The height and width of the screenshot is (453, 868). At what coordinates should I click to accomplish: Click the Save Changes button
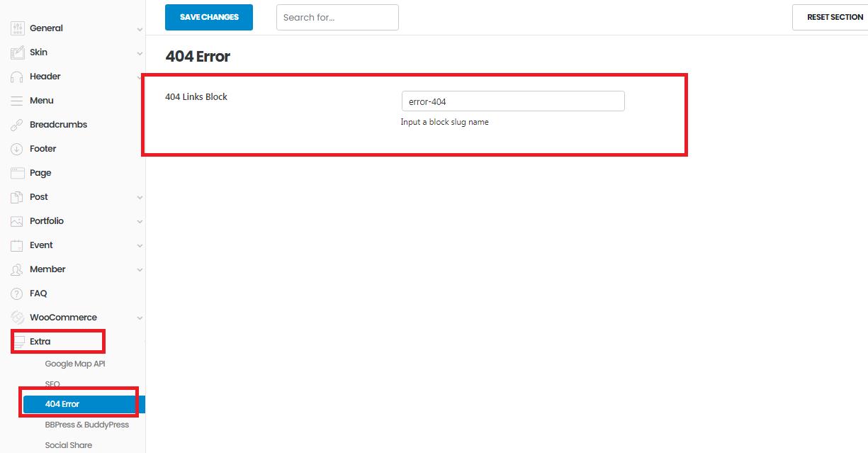coord(209,17)
